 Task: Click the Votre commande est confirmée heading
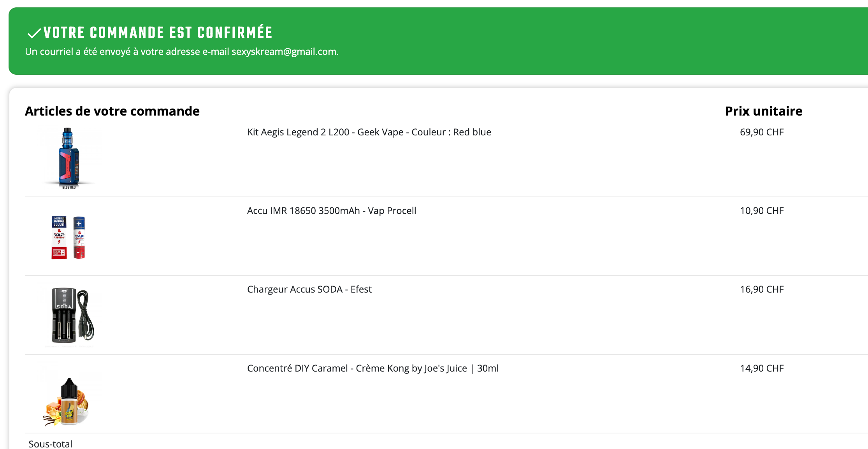[158, 33]
